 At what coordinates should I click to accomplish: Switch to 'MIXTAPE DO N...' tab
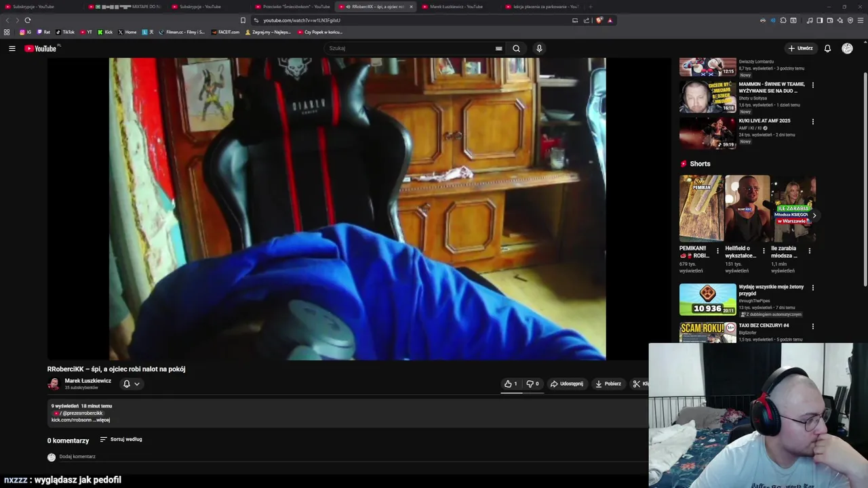[125, 7]
